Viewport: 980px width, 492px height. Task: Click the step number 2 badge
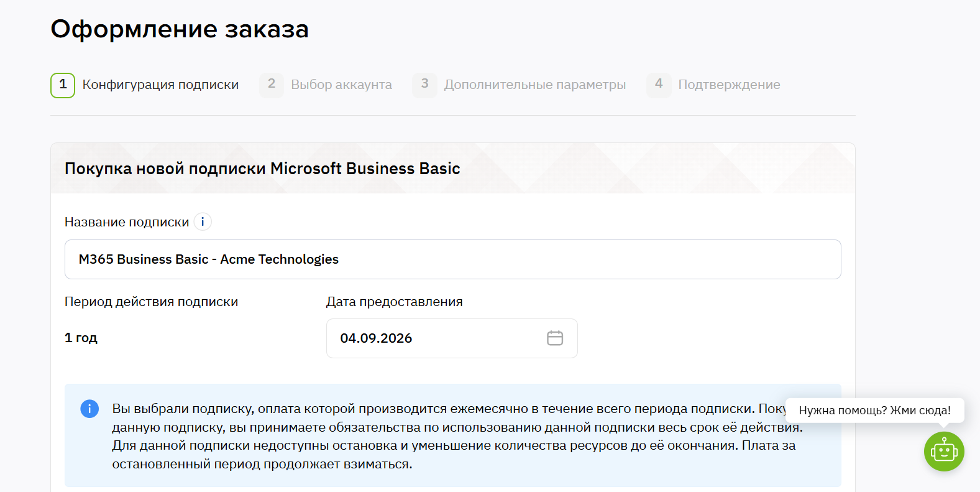272,85
